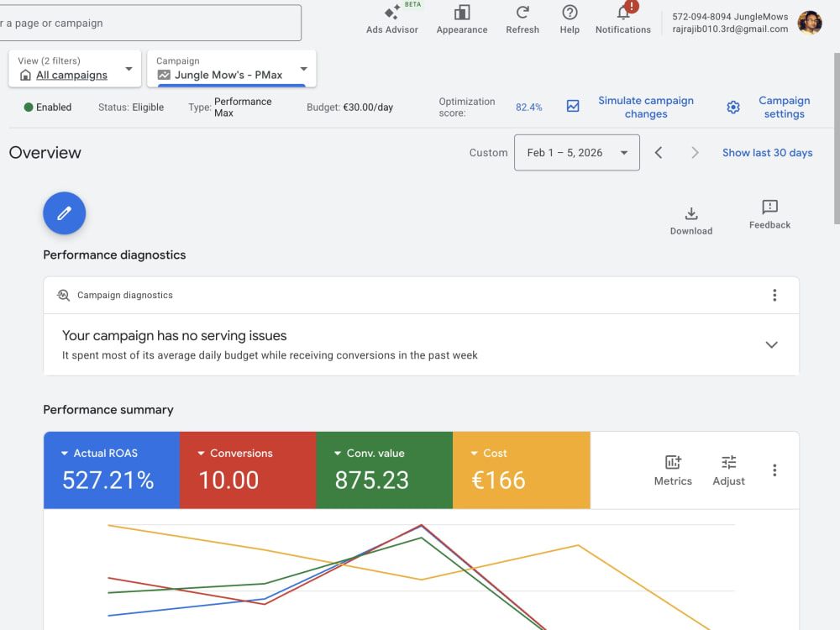
Task: Click the rajrajib010.3rd@gmail.com account email
Action: tap(730, 29)
